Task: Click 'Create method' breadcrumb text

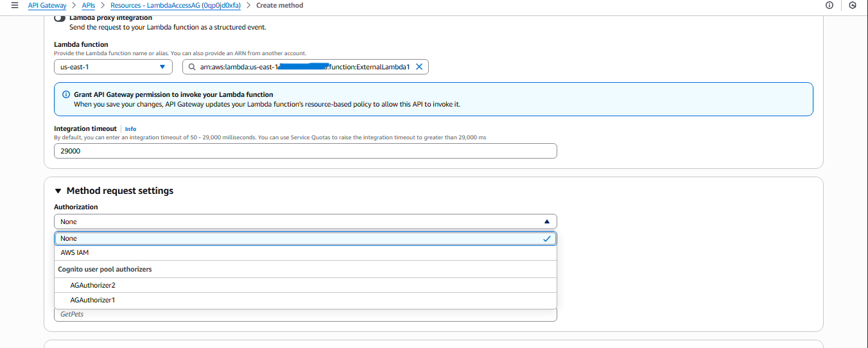Action: pyautogui.click(x=280, y=5)
